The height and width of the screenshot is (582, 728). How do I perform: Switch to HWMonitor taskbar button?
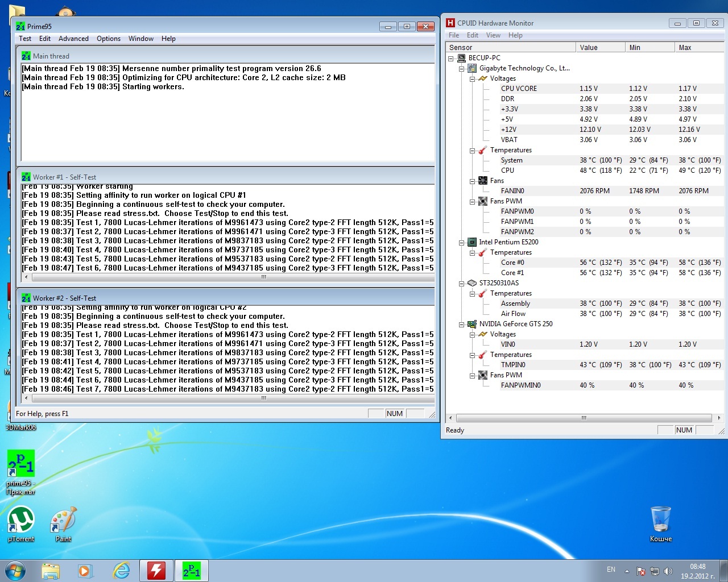pyautogui.click(x=156, y=571)
